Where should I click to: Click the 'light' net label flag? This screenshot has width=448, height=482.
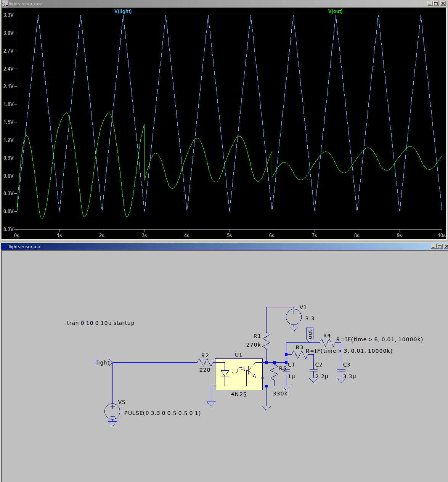click(103, 362)
